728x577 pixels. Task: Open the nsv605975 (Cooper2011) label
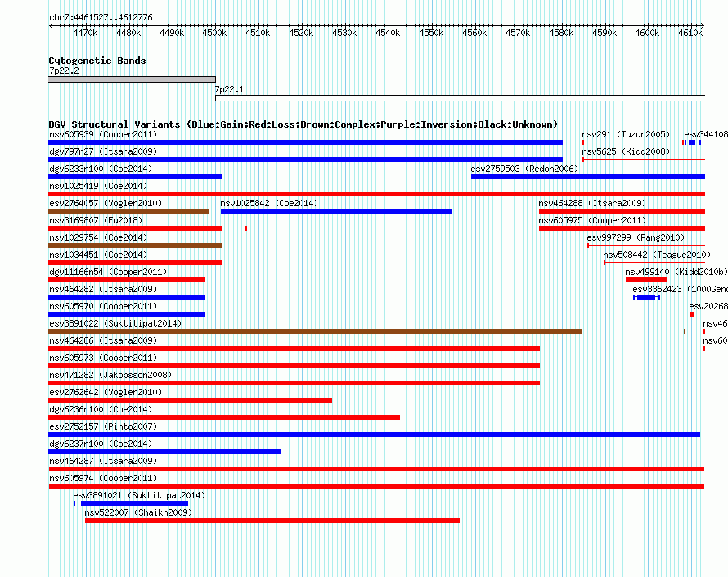[x=592, y=221]
